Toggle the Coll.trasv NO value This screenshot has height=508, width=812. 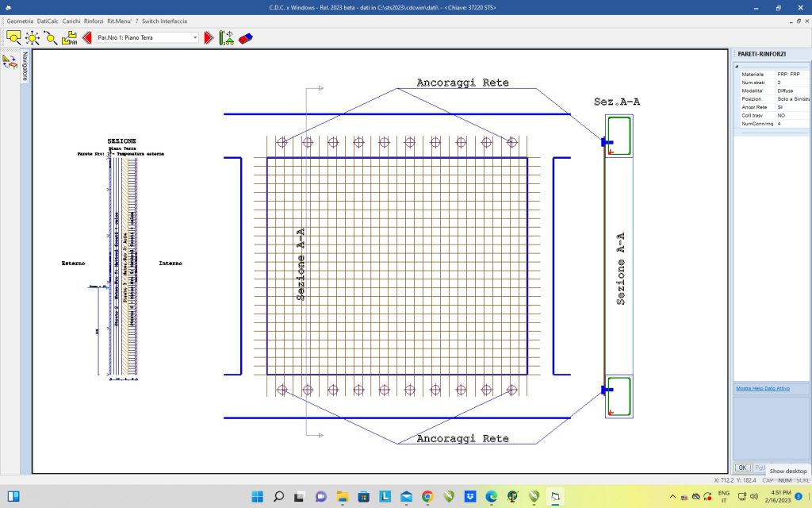[x=792, y=116]
